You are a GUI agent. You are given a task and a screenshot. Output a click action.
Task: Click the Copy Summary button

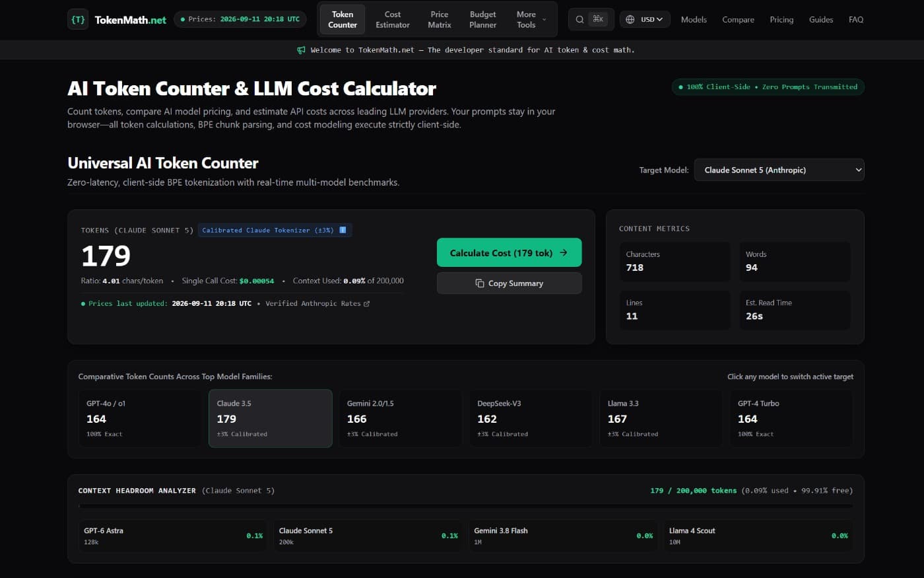[509, 283]
